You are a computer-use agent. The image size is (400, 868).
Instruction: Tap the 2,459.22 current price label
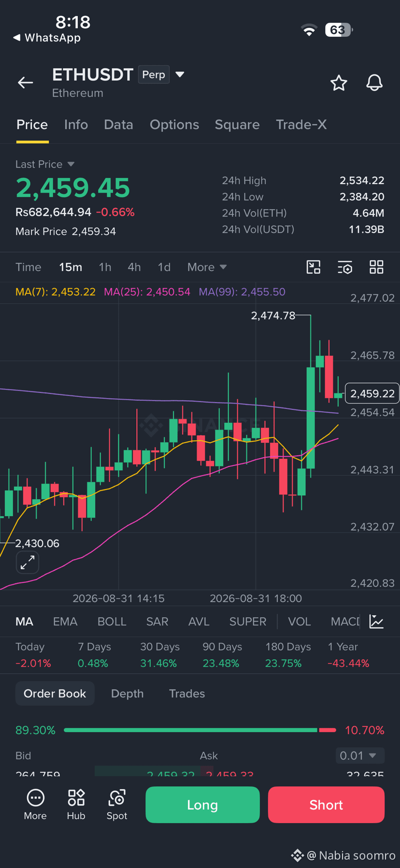pos(372,393)
